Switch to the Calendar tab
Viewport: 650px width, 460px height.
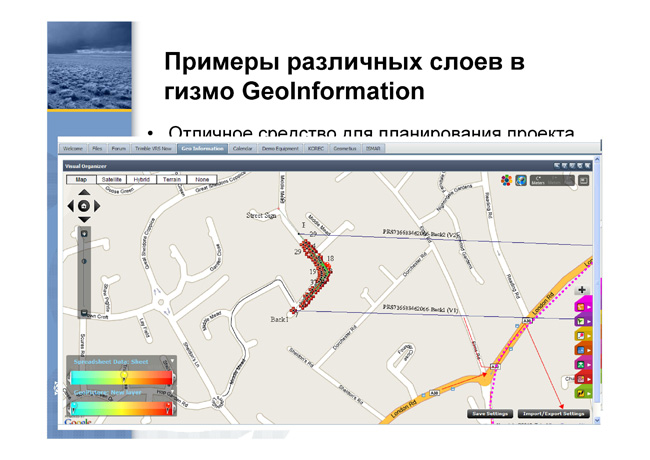[243, 148]
